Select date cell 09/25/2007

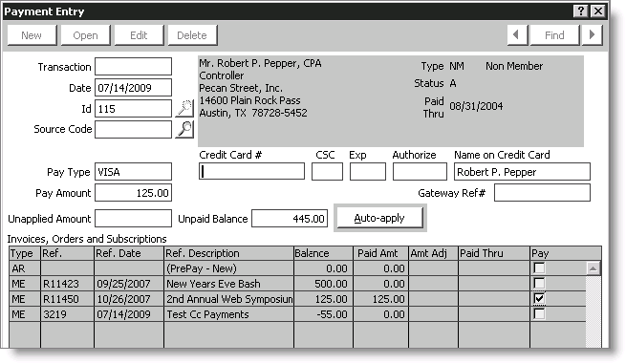pos(129,284)
